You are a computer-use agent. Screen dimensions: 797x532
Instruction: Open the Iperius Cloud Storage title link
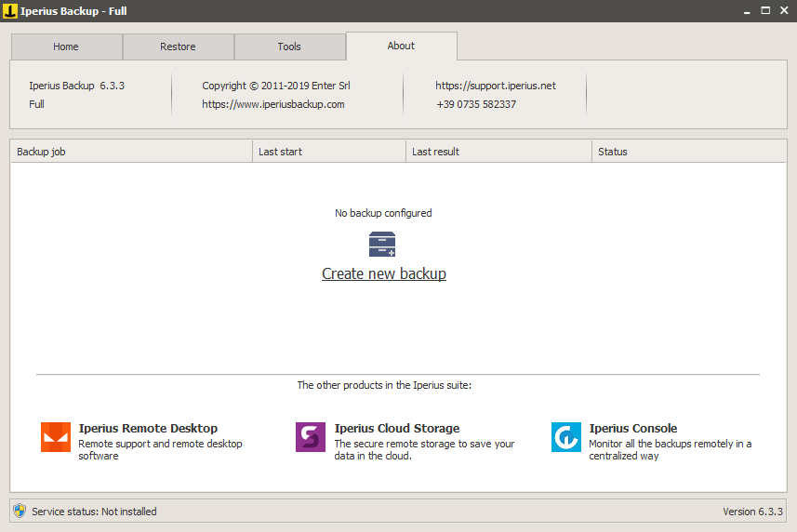point(397,429)
